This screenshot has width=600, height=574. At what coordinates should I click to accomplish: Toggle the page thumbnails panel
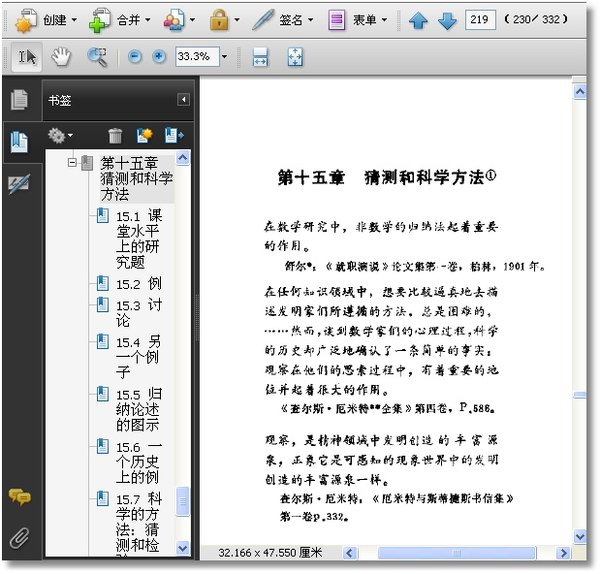pos(18,100)
